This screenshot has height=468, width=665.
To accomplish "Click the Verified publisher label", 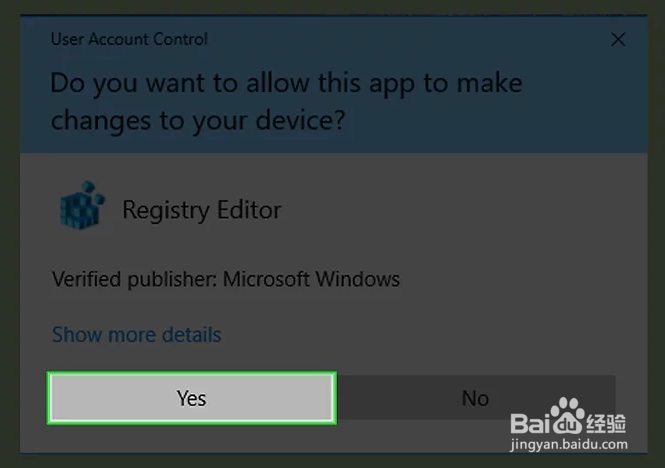I will [134, 279].
